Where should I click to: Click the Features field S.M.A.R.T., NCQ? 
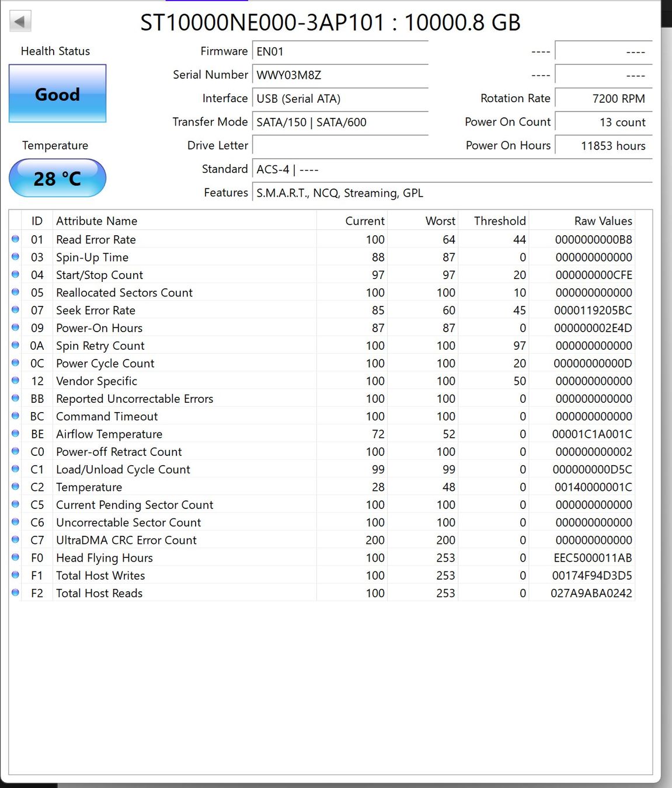tap(452, 193)
